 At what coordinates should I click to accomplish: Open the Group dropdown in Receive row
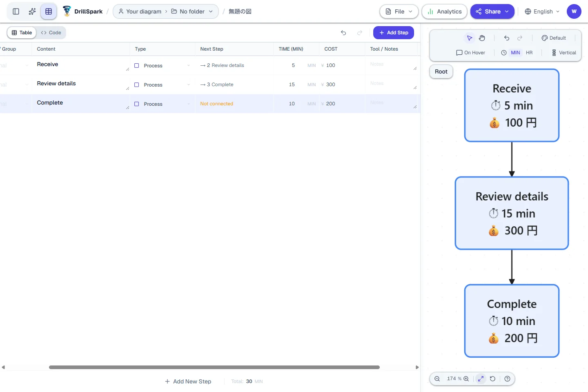(x=15, y=65)
